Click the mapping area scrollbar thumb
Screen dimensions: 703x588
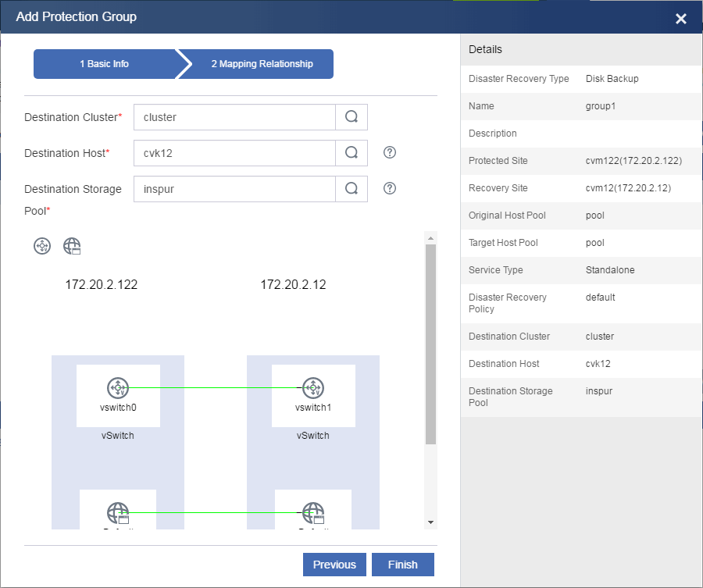(x=431, y=344)
